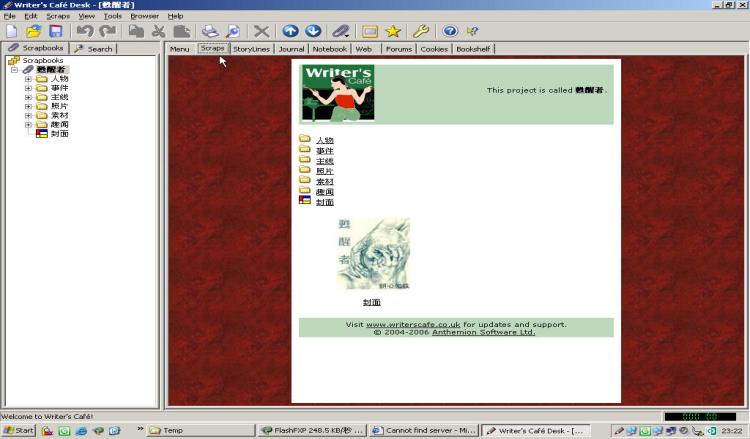
Task: Open the 趣闻 link on the page
Action: [x=325, y=192]
